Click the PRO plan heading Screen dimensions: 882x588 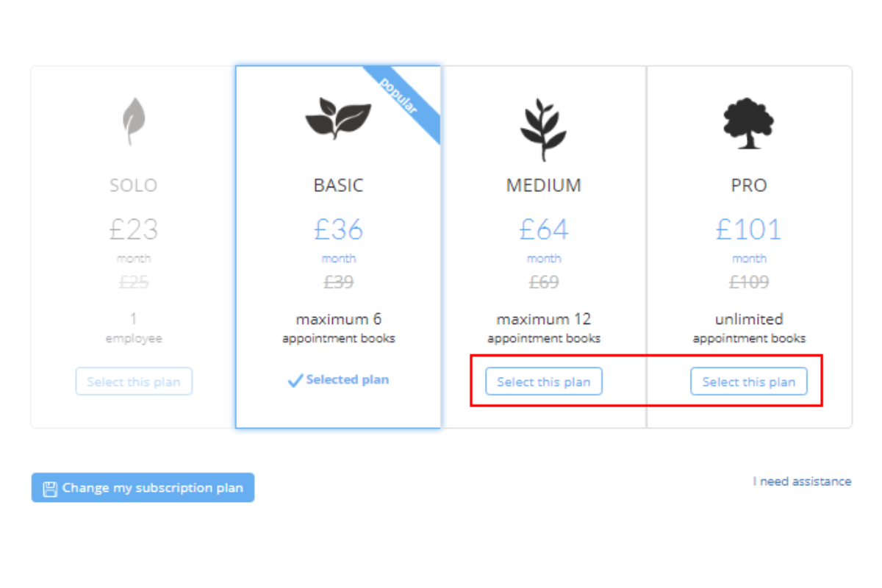point(748,185)
